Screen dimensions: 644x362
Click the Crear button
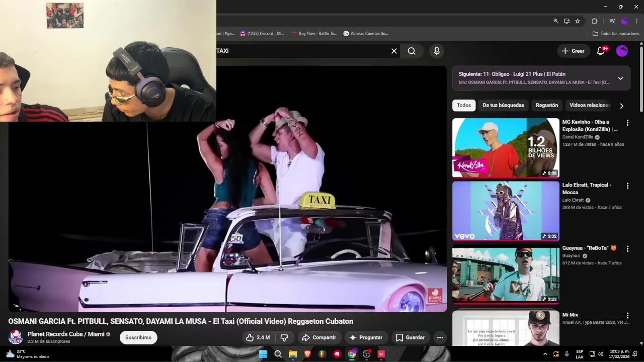[x=573, y=51]
